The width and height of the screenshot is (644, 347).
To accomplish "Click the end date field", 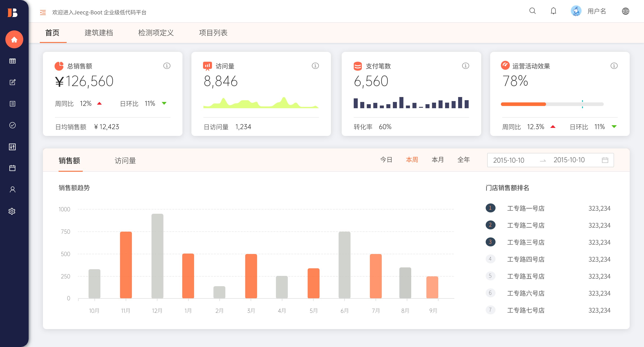I will coord(569,160).
